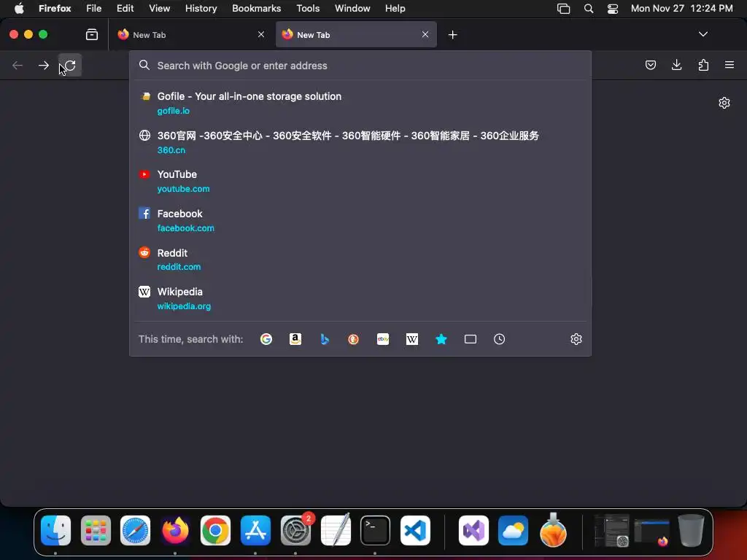
Task: Open the Reddit suggestion
Action: point(360,259)
